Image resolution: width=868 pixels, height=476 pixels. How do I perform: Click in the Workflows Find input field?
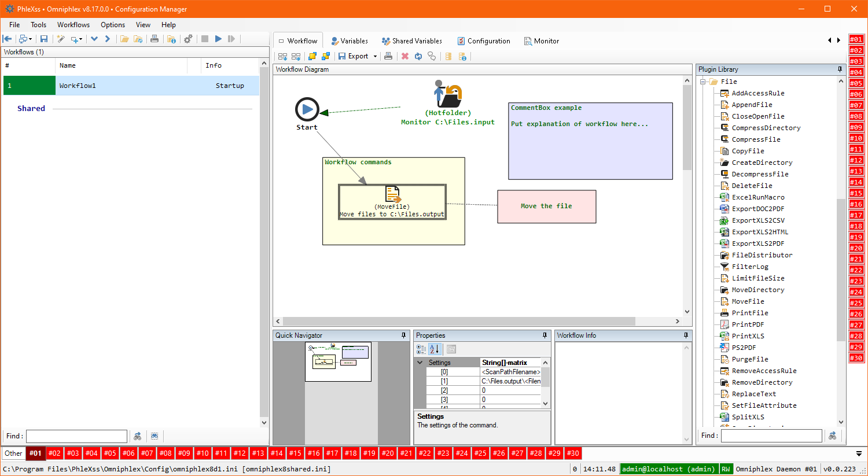pos(76,436)
